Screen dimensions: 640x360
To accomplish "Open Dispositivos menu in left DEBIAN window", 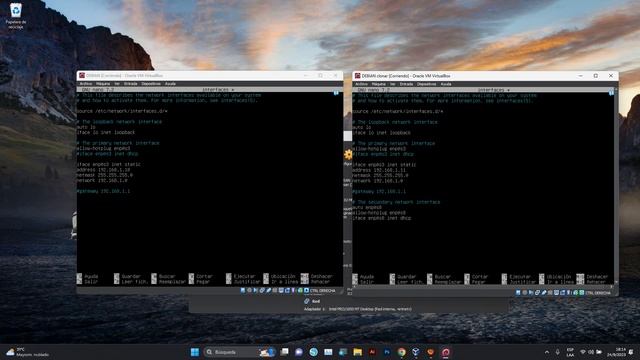I will click(x=151, y=84).
